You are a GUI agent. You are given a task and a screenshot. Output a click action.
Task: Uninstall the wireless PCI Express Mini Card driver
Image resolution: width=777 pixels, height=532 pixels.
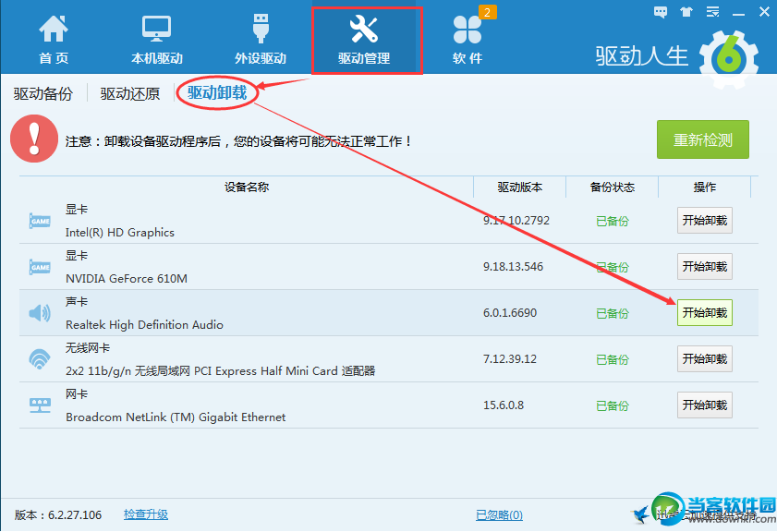(705, 358)
